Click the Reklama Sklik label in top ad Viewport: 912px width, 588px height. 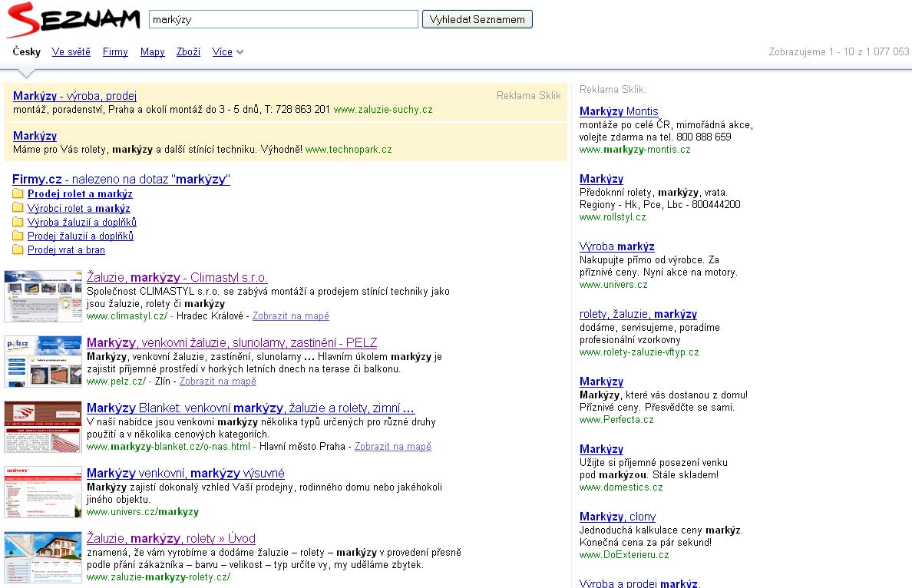coord(529,95)
